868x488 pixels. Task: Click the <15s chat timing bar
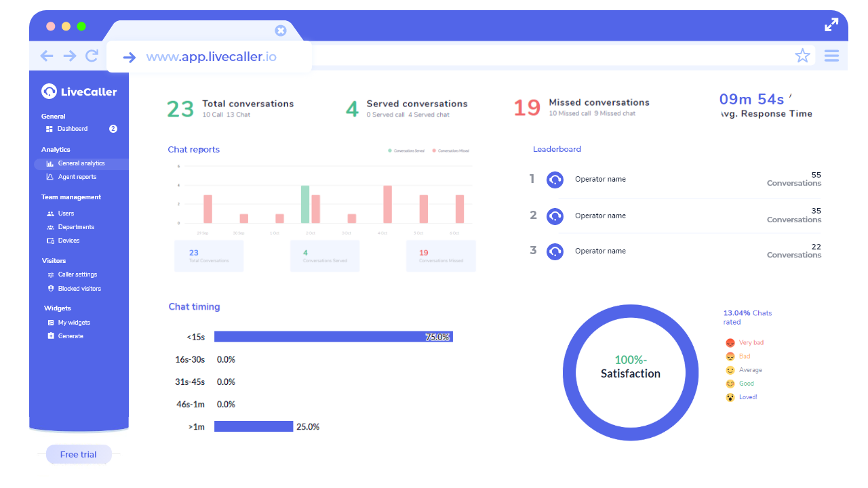pyautogui.click(x=334, y=337)
